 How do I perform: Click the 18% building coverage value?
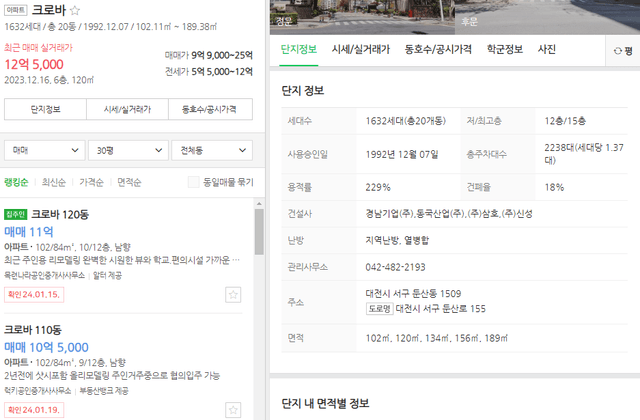tap(554, 187)
